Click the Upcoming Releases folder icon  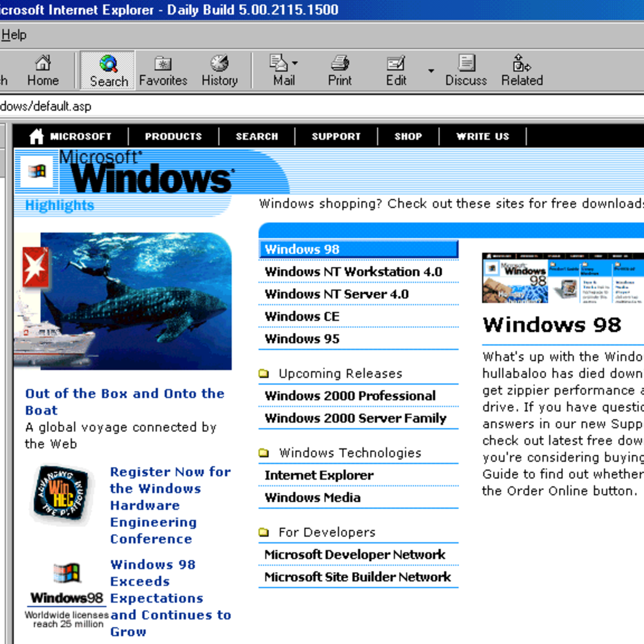click(x=264, y=373)
